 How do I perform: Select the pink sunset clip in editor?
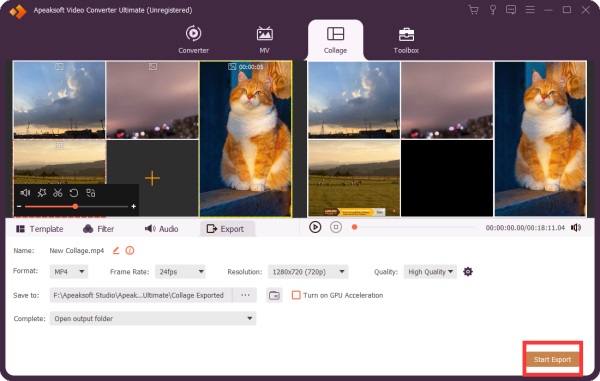pyautogui.click(x=152, y=100)
